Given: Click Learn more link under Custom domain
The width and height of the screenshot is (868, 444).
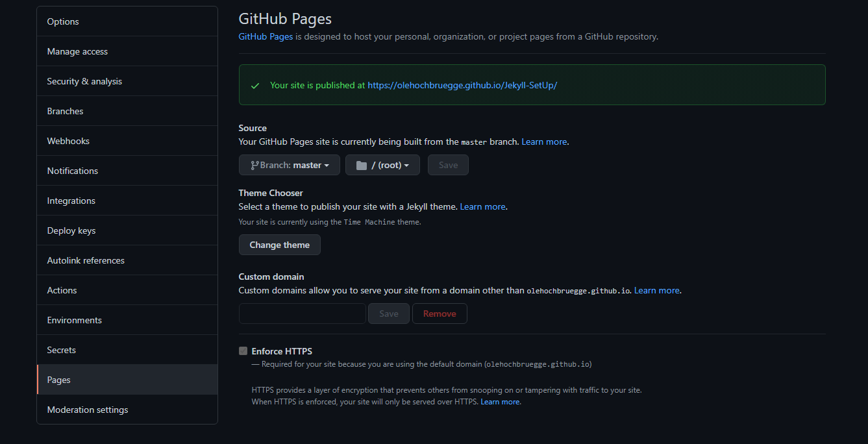Looking at the screenshot, I should (x=656, y=290).
